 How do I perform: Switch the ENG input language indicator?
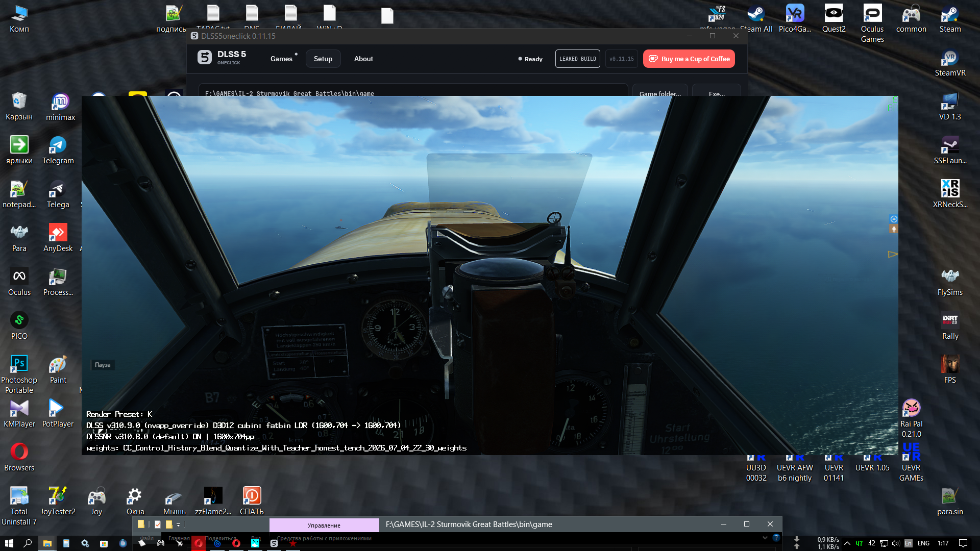click(x=923, y=543)
